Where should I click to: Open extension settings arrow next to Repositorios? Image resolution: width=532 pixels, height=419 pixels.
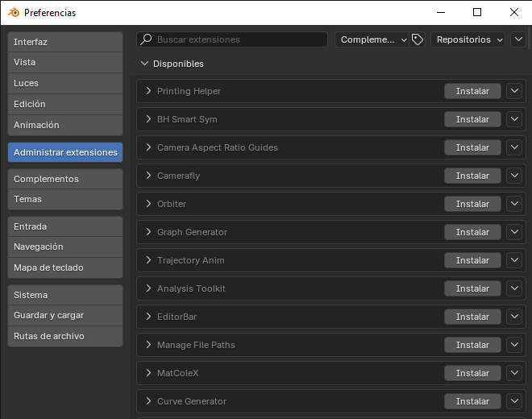(x=517, y=39)
